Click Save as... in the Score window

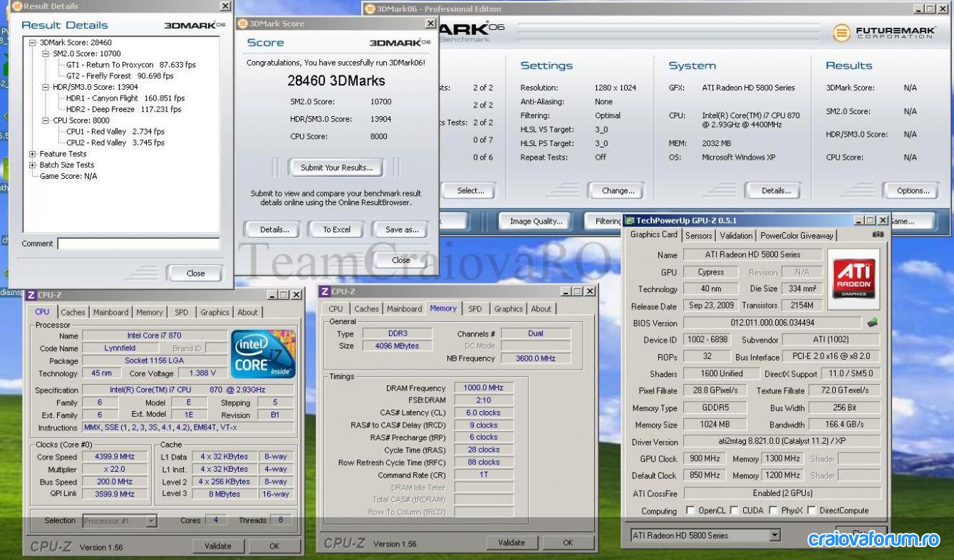pyautogui.click(x=402, y=229)
